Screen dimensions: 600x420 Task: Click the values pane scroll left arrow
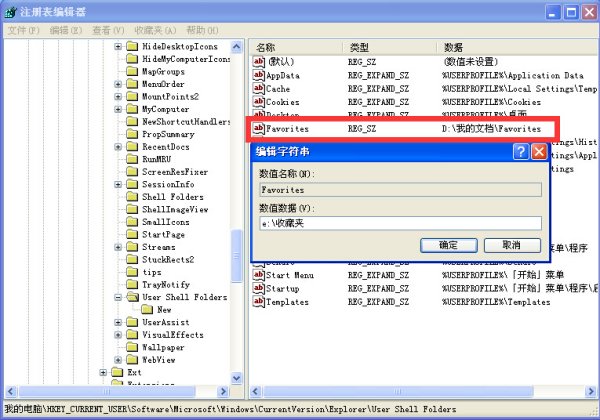[256, 391]
